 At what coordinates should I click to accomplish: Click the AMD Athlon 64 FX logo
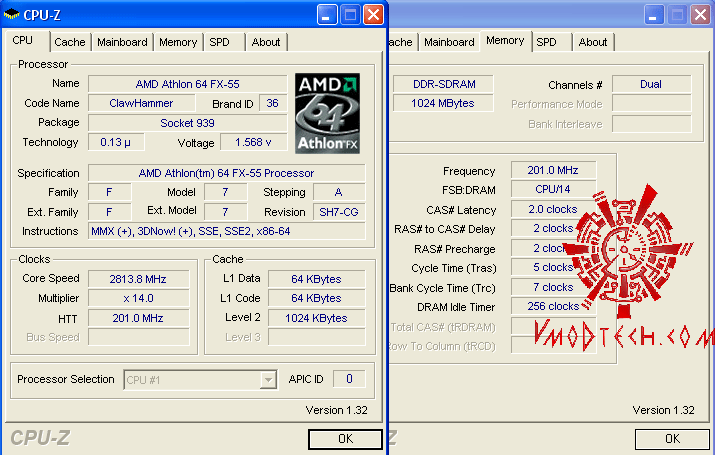pyautogui.click(x=327, y=113)
